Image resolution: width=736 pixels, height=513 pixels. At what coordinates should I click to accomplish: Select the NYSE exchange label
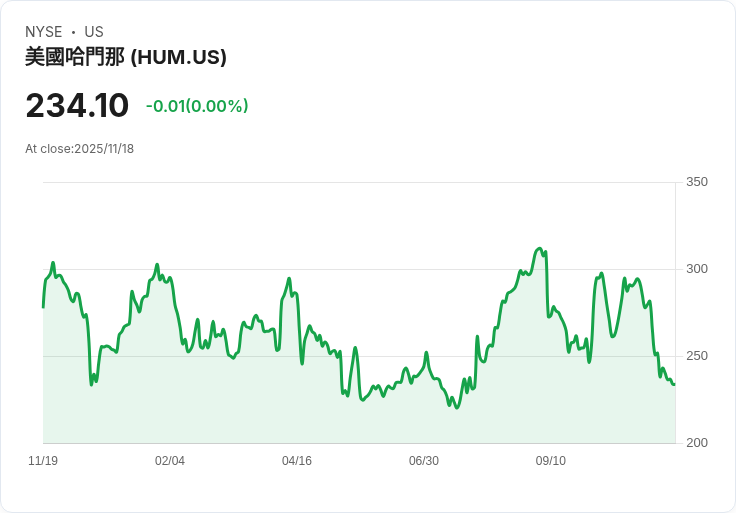(44, 32)
